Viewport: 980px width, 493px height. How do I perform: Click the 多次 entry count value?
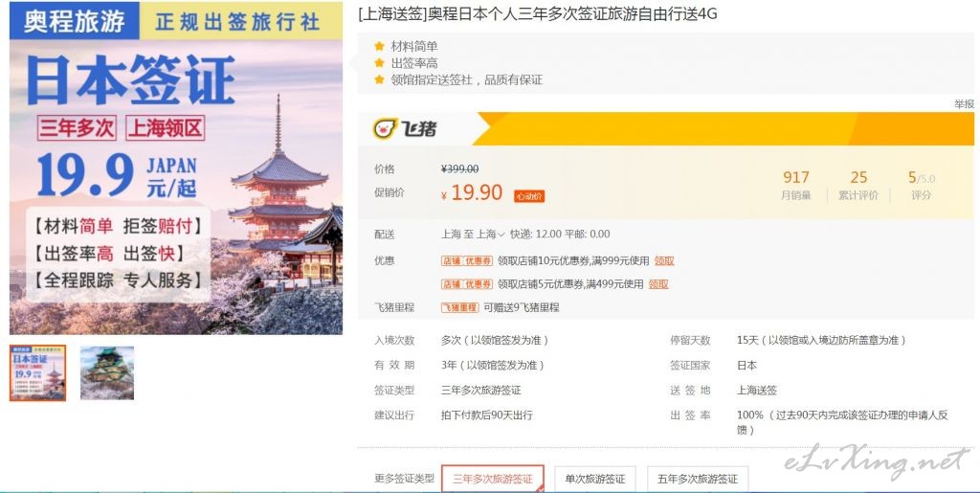495,340
